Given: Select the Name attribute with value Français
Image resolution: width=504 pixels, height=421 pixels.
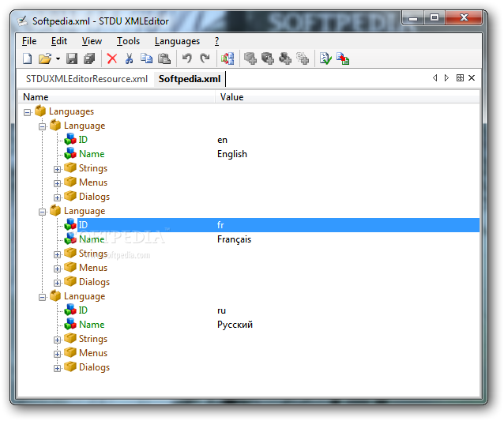Looking at the screenshot, I should 92,239.
